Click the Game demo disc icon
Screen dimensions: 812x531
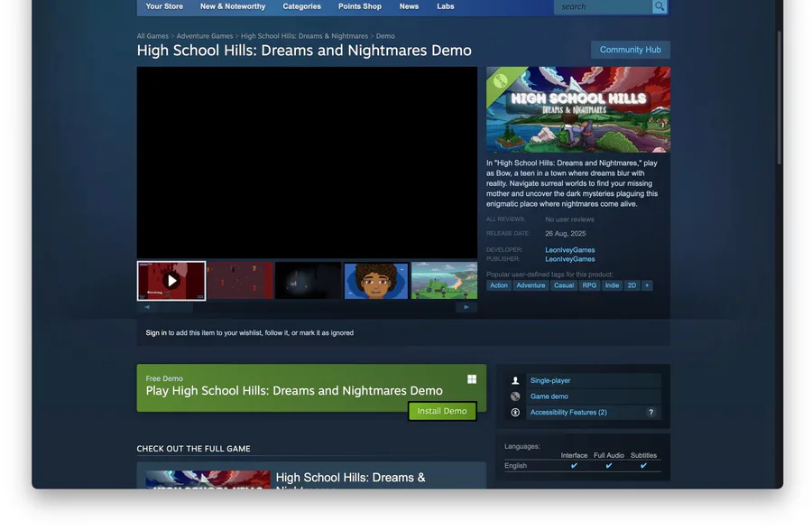point(515,396)
